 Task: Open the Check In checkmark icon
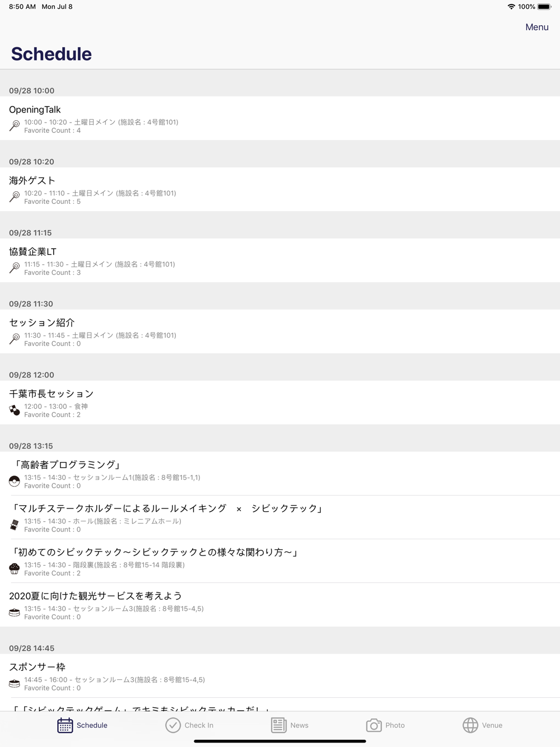[x=173, y=725]
